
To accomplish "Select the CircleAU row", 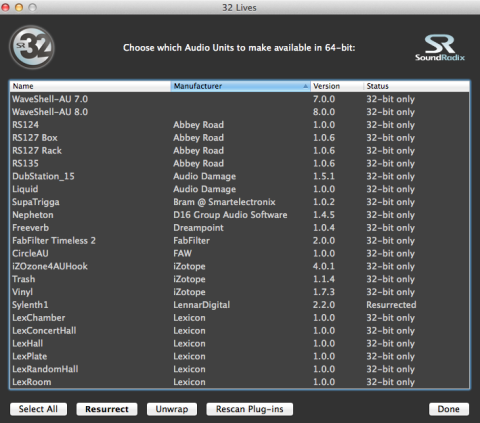I will 240,253.
